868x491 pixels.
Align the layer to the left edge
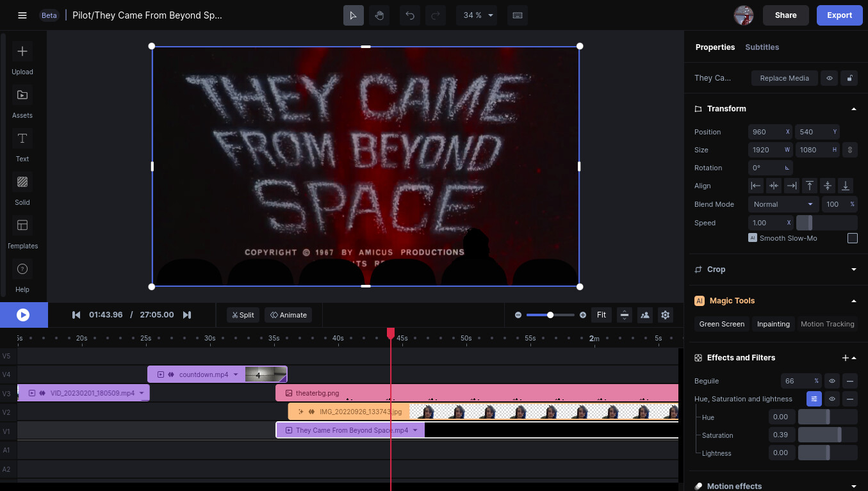pos(756,186)
